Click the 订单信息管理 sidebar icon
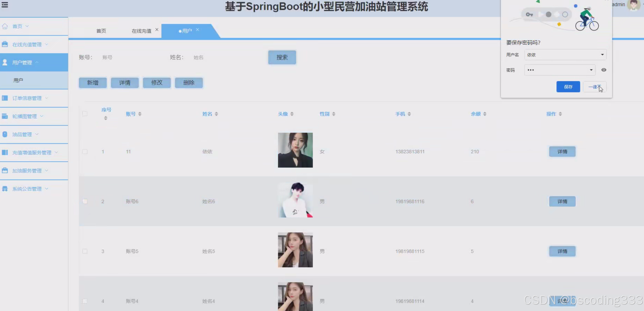 pyautogui.click(x=5, y=98)
